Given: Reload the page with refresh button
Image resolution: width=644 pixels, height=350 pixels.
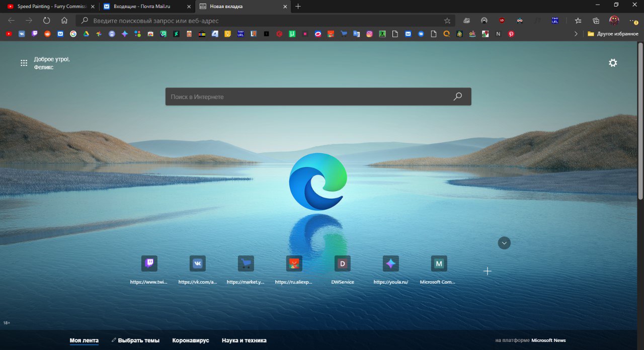Looking at the screenshot, I should tap(46, 21).
